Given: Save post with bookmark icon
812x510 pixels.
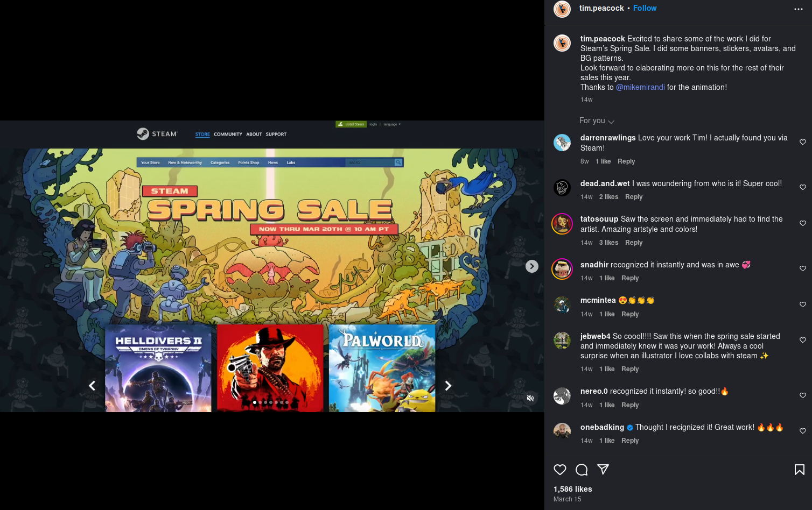Looking at the screenshot, I should (x=800, y=470).
